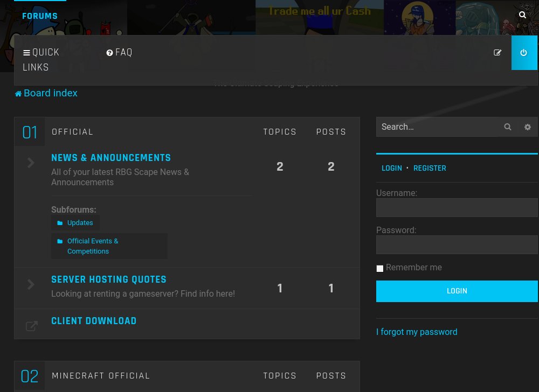
Task: Click the Client Download external link icon
Action: click(31, 326)
